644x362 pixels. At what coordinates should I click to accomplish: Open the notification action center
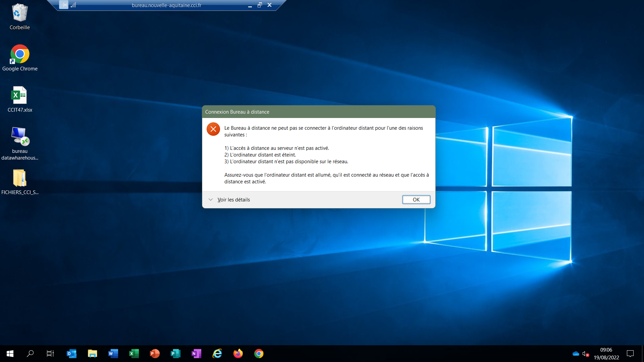click(x=630, y=354)
